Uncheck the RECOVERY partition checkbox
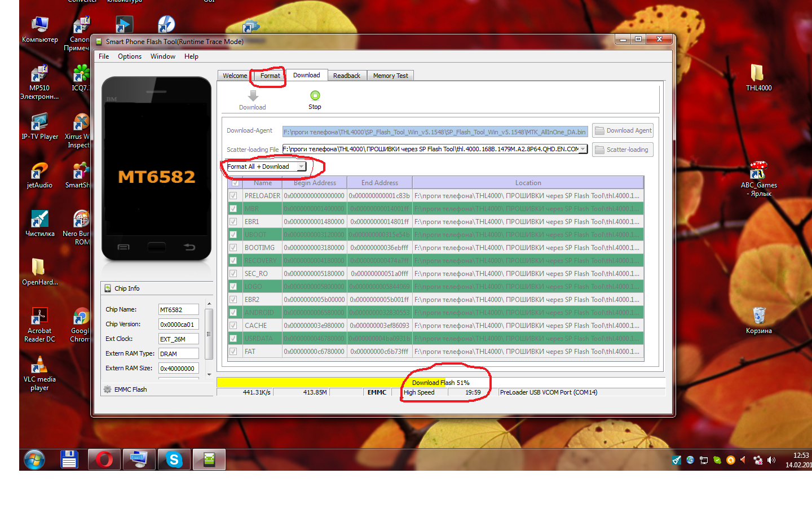This screenshot has height=508, width=812. [x=233, y=261]
